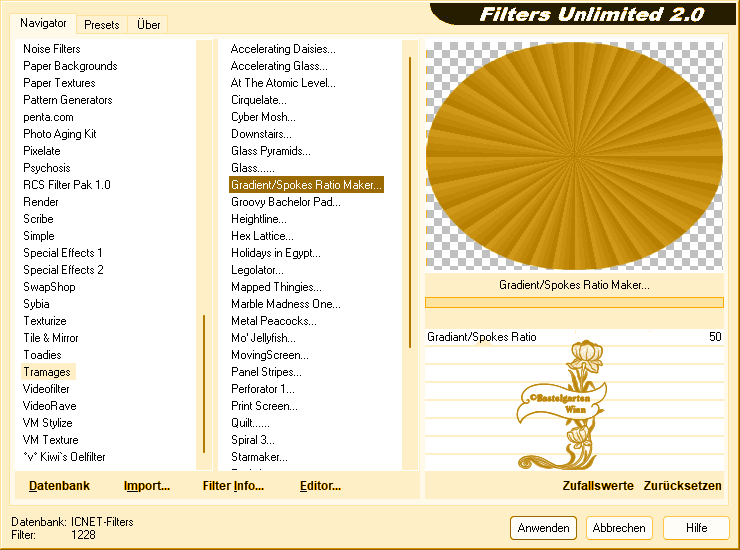This screenshot has height=550, width=740.
Task: Select the Render category
Action: click(41, 202)
